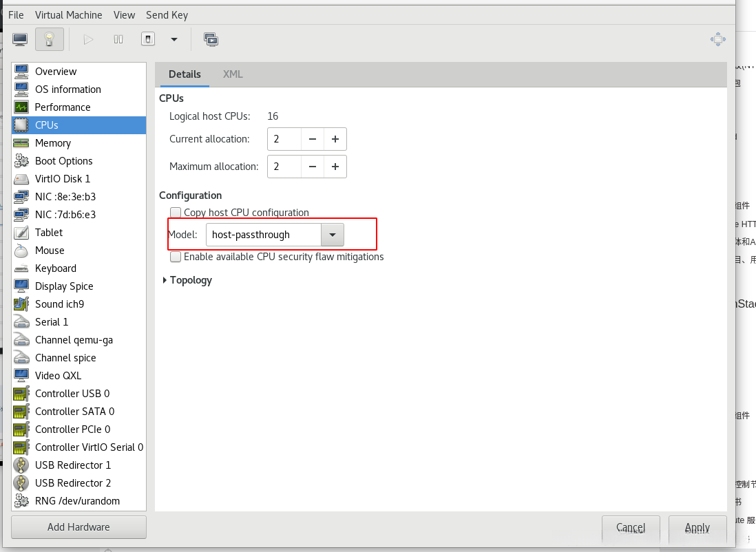This screenshot has height=552, width=756.
Task: Switch to the XML tab
Action: (233, 74)
